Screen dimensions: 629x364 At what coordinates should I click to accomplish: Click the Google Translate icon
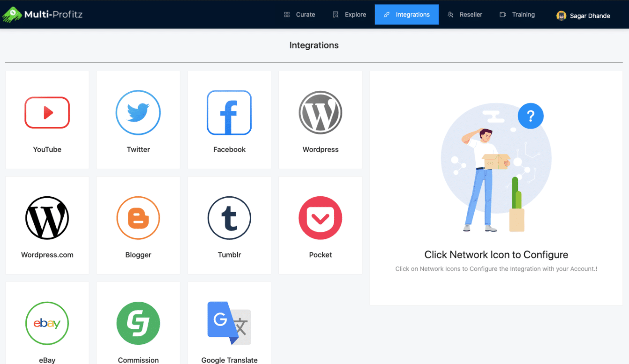point(229,324)
